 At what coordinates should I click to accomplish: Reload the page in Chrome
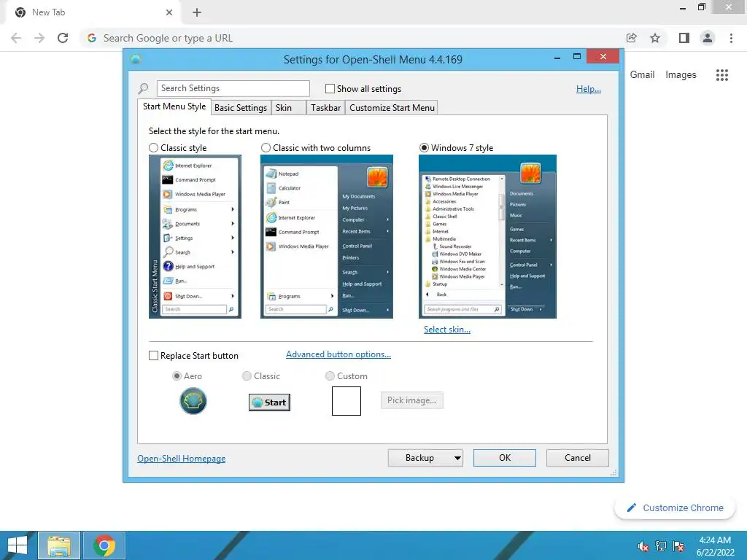point(63,38)
